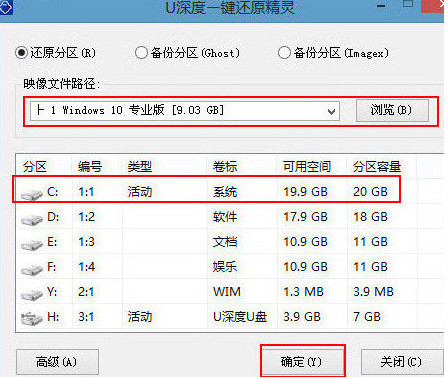Click the 浏览(B) browse button
The width and height of the screenshot is (448, 379).
click(x=392, y=110)
